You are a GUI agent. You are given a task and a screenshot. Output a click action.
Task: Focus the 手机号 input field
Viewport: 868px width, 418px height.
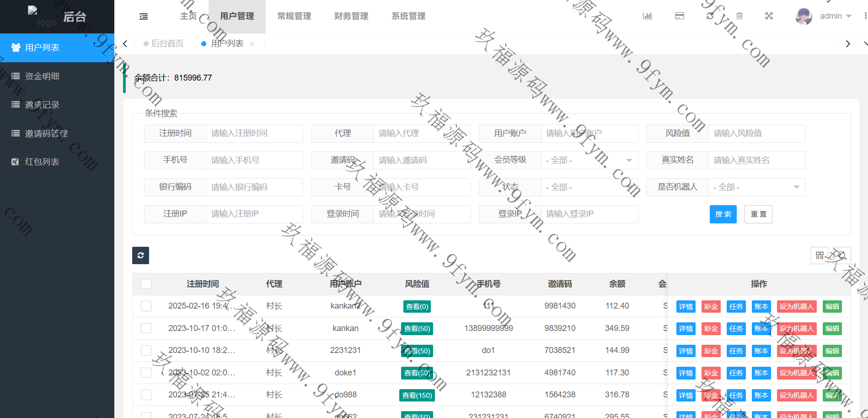pyautogui.click(x=254, y=160)
